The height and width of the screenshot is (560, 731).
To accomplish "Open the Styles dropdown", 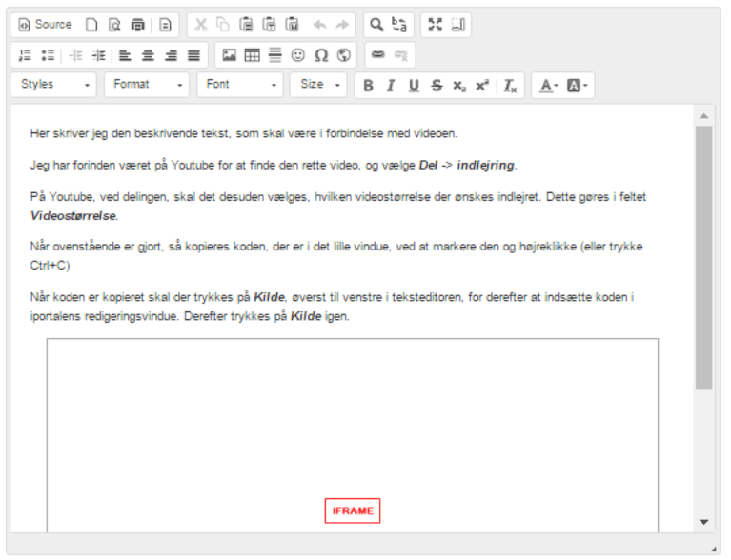I will (53, 85).
